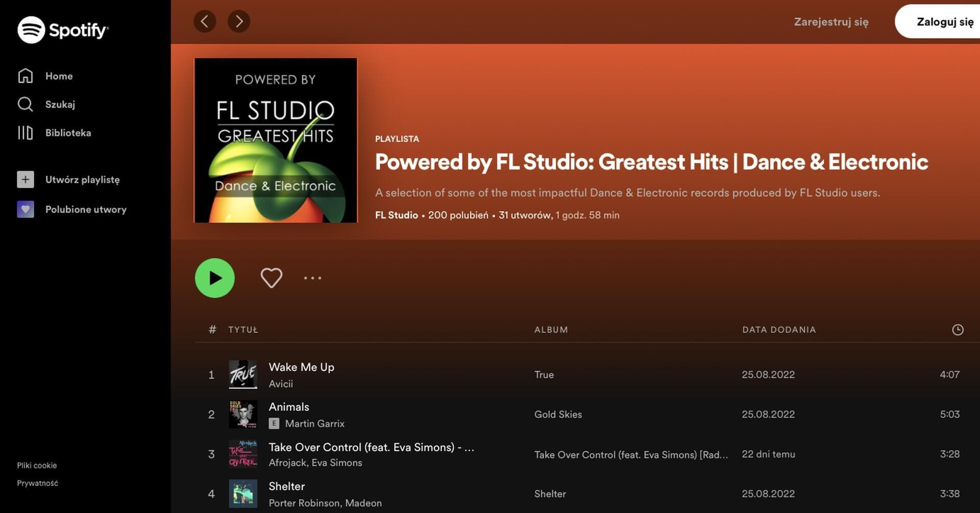The image size is (980, 513).
Task: Select Polubione utwory in sidebar
Action: click(x=86, y=209)
